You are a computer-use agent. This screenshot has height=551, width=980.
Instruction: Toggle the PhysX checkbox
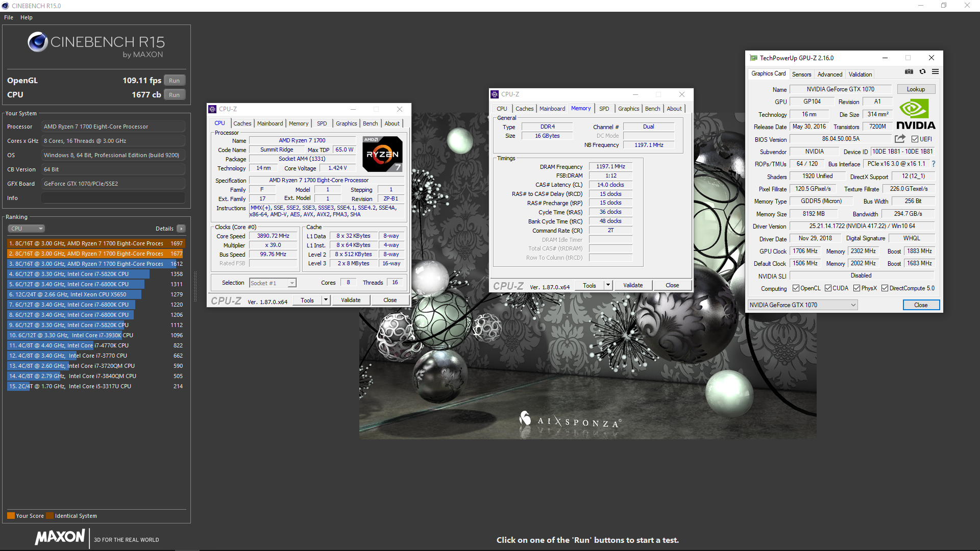coord(856,288)
